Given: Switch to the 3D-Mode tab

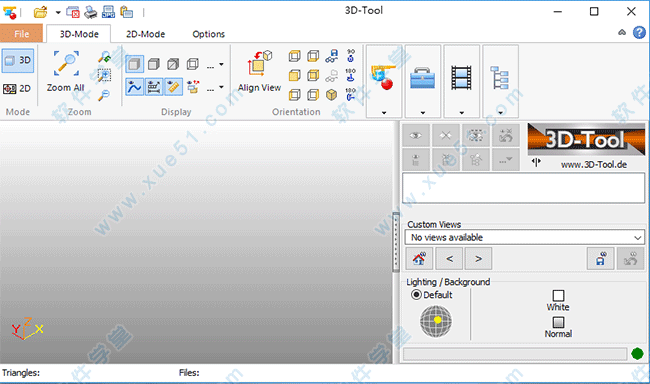Looking at the screenshot, I should [x=79, y=34].
